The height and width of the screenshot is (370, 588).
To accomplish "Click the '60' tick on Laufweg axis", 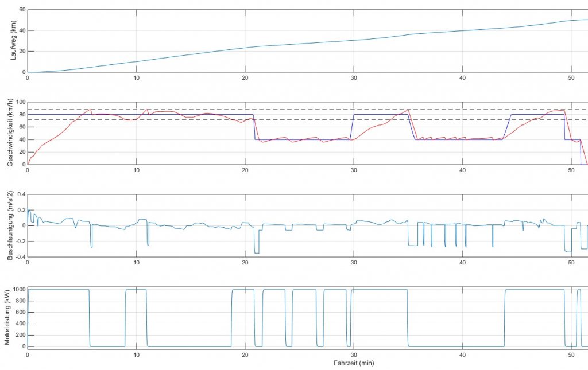I will click(21, 10).
